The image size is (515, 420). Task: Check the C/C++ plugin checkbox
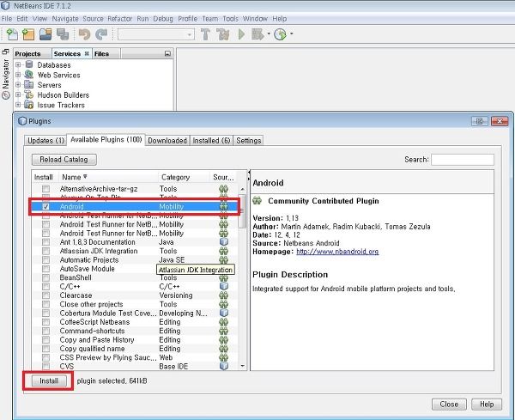(x=45, y=287)
